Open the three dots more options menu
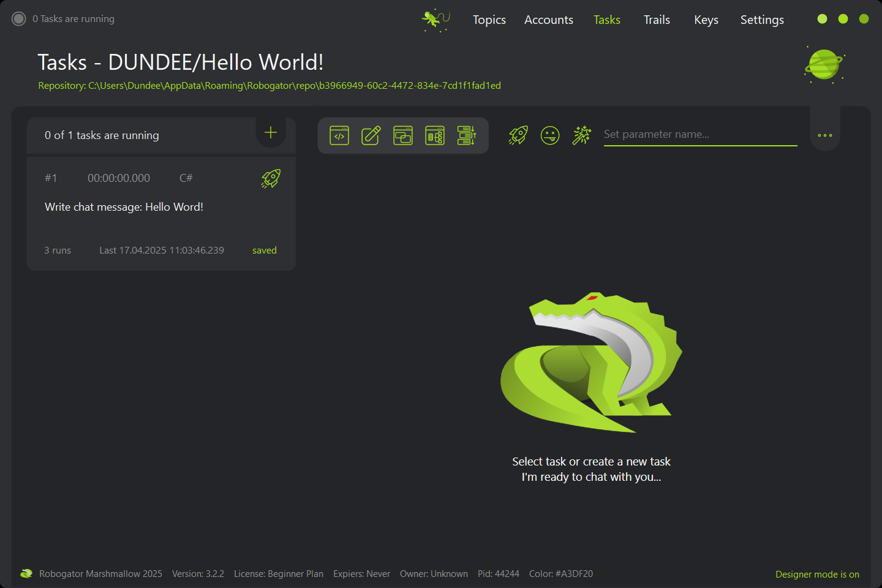 (x=825, y=135)
